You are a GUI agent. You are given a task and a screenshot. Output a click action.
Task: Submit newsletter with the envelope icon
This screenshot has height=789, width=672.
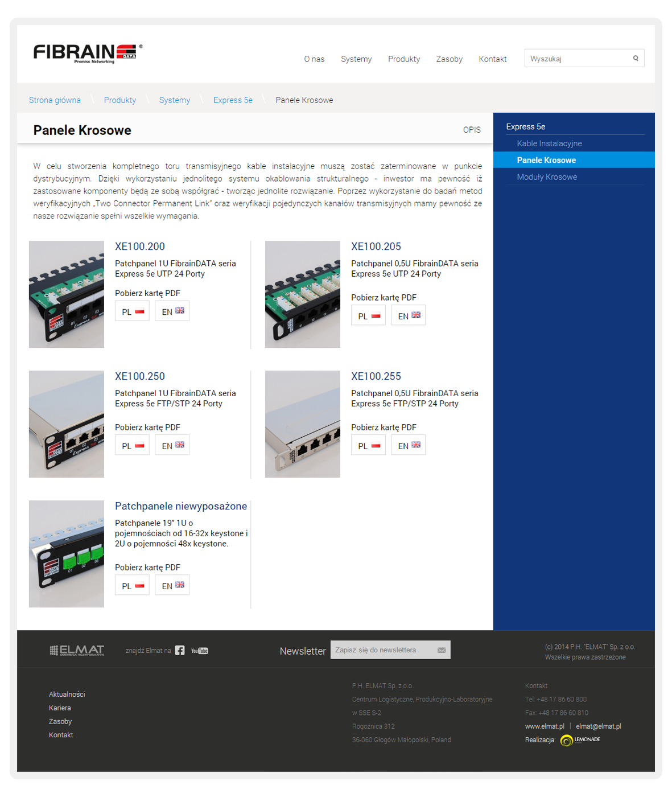(442, 650)
